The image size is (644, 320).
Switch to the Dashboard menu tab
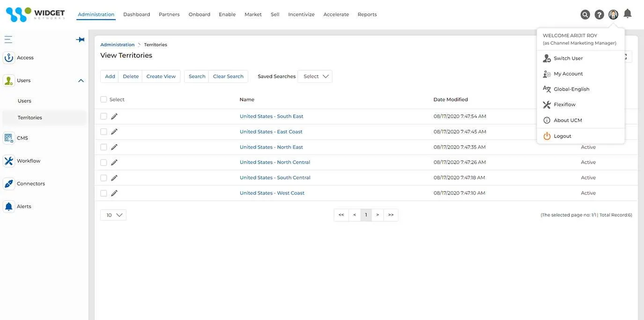point(136,15)
